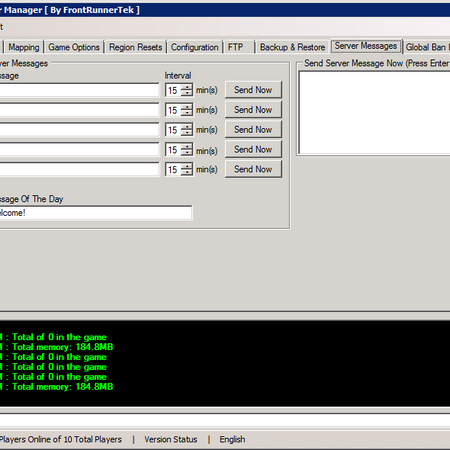This screenshot has height=450, width=450.
Task: Focus the fourth message text field
Action: pyautogui.click(x=79, y=149)
